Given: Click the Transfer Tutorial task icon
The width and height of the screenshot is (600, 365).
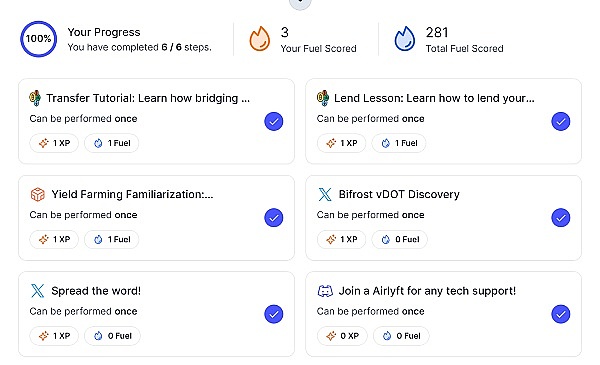Looking at the screenshot, I should 35,98.
